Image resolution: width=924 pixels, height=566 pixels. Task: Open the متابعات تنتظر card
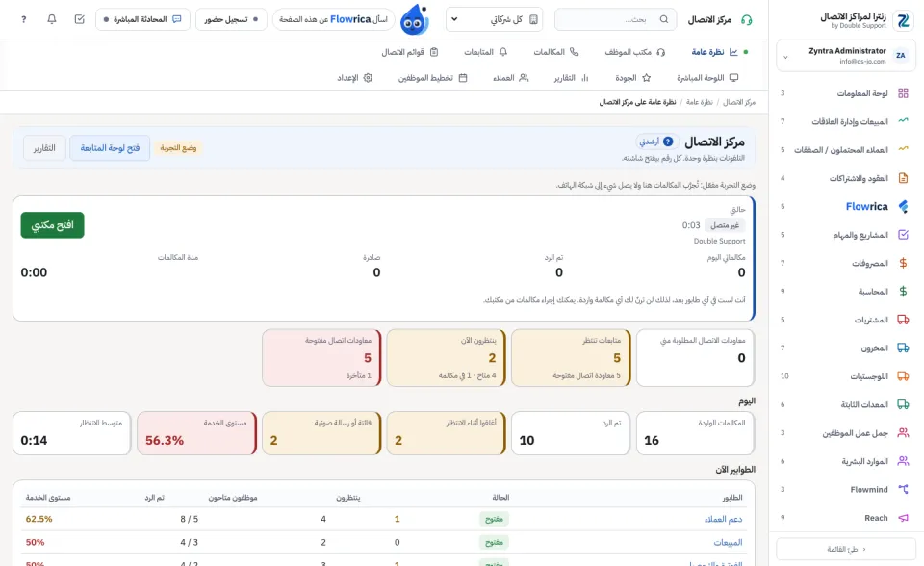click(x=571, y=358)
